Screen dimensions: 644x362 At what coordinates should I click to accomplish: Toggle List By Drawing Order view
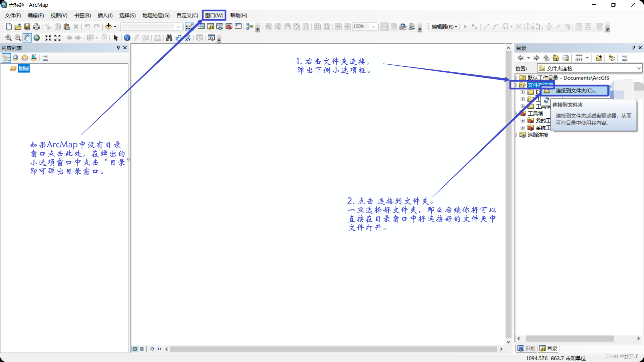coord(6,58)
